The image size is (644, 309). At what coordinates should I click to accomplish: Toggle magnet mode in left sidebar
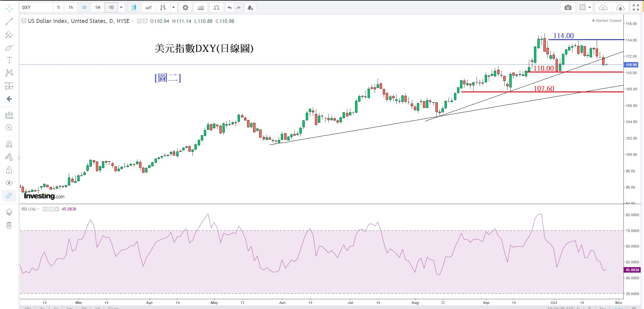point(9,144)
